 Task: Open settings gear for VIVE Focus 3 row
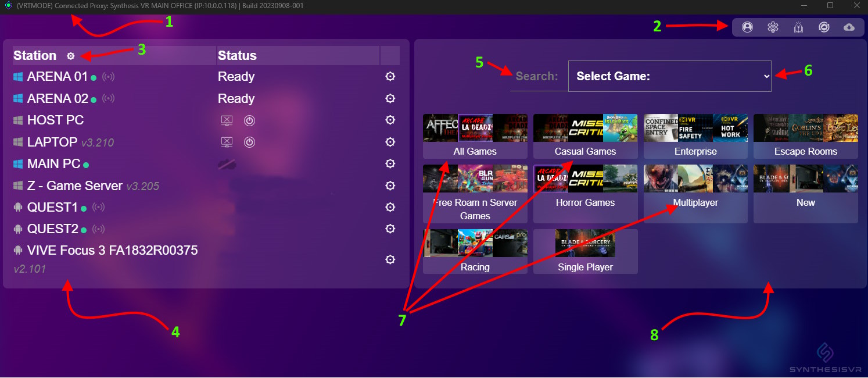click(x=390, y=259)
